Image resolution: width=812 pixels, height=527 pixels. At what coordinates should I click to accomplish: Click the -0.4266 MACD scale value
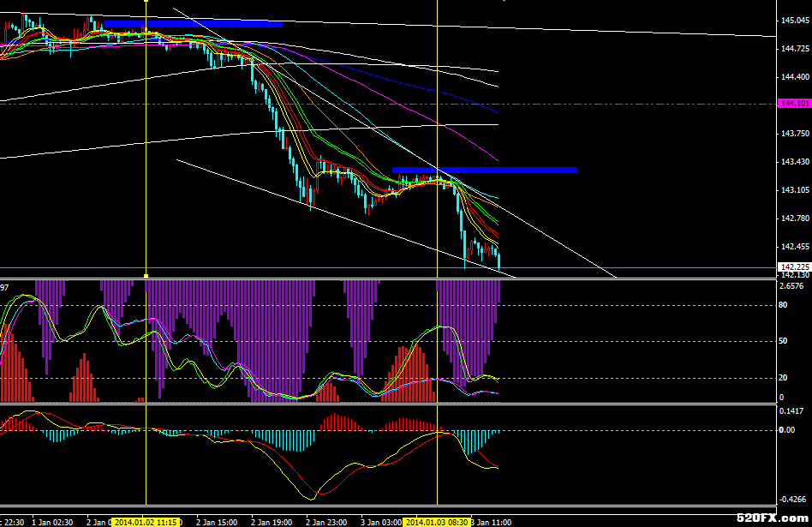tap(791, 500)
